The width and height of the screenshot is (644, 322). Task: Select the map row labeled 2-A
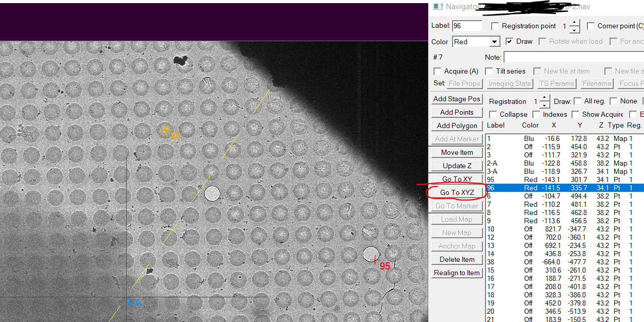(565, 164)
